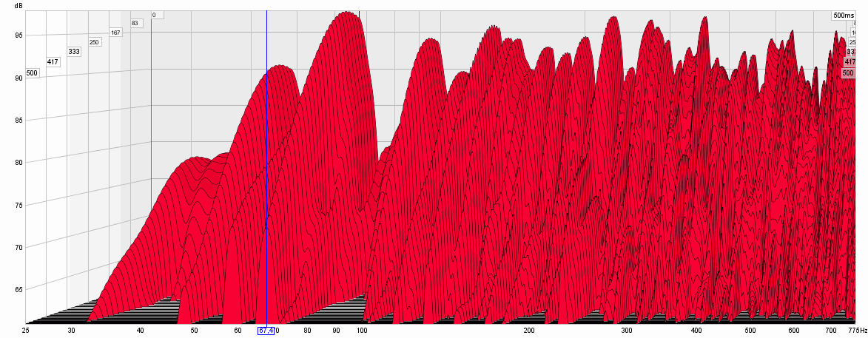Select the 0 ms time slice label
The height and width of the screenshot is (338, 868).
point(158,15)
